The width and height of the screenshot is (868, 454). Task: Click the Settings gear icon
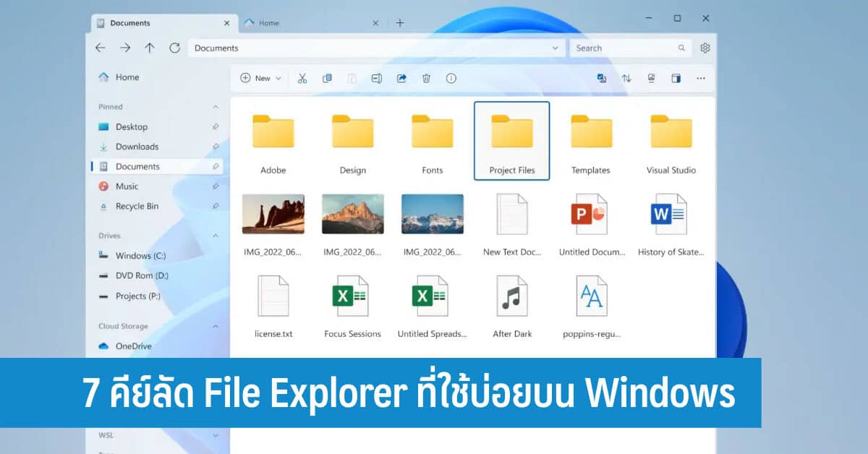(705, 48)
